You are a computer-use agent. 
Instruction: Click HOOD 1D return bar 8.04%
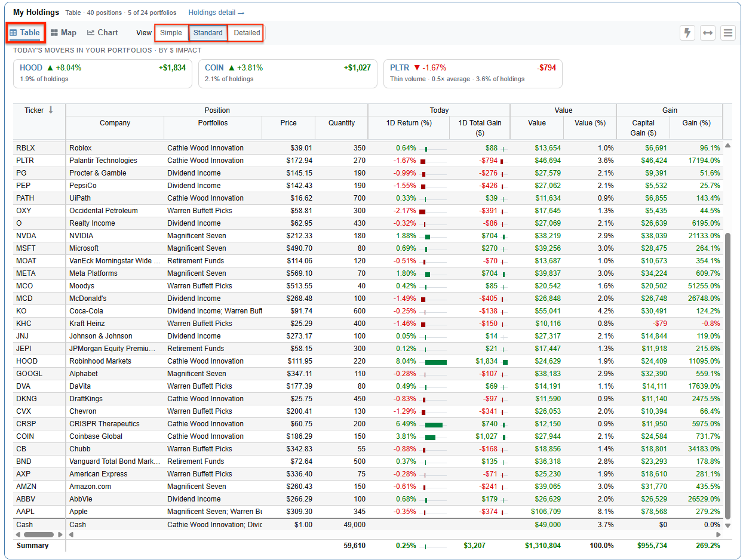pyautogui.click(x=436, y=361)
